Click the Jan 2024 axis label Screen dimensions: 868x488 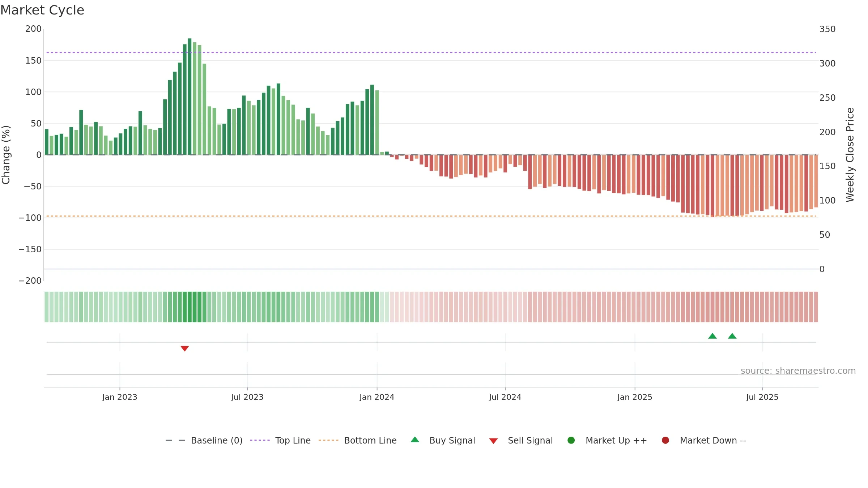377,397
